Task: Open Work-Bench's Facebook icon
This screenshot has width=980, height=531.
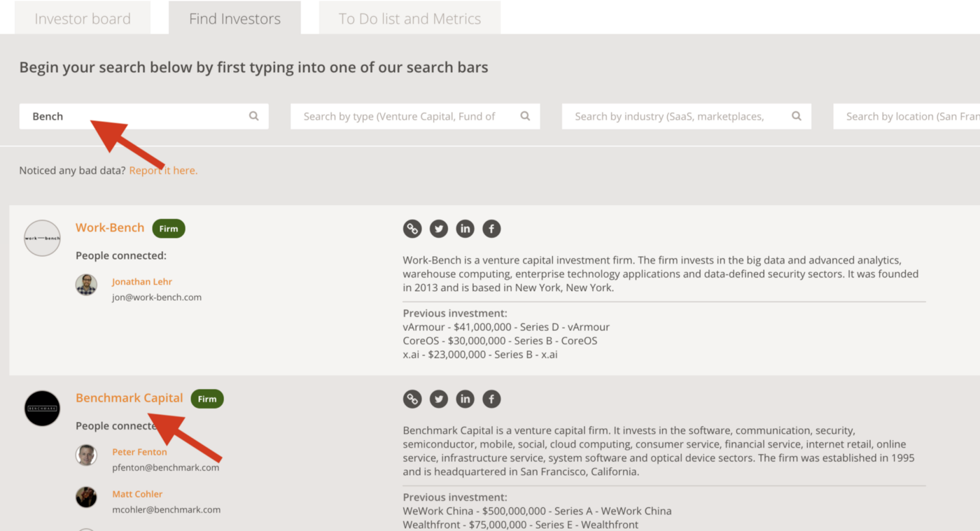Action: [491, 229]
